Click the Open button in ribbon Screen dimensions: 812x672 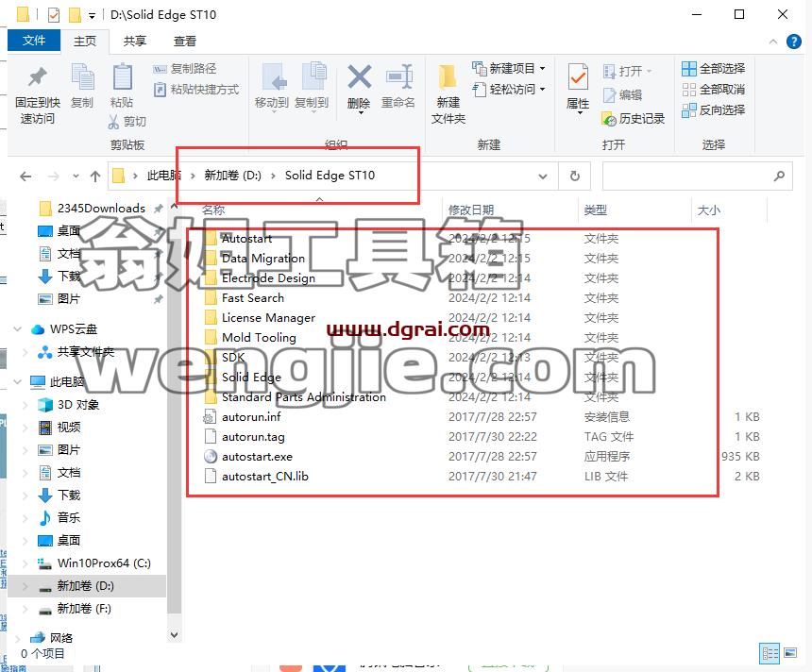tap(627, 71)
